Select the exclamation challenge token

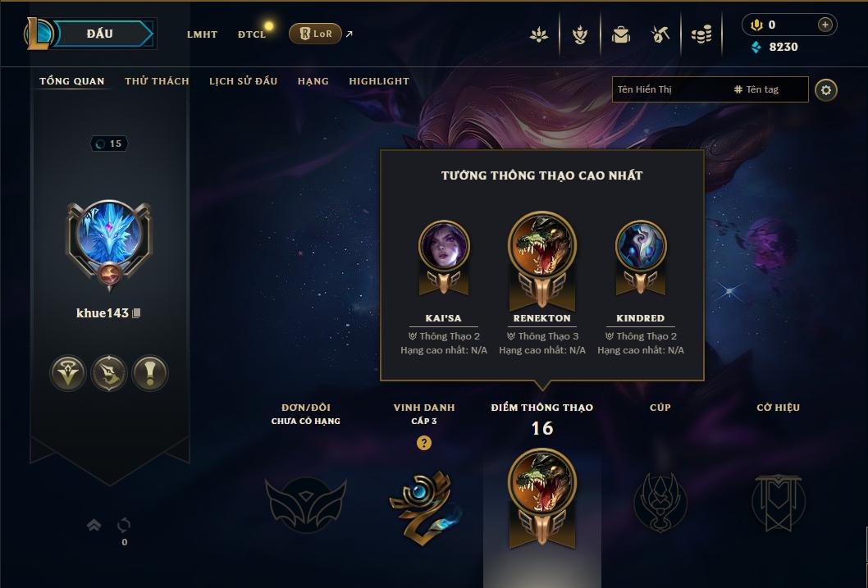click(149, 373)
